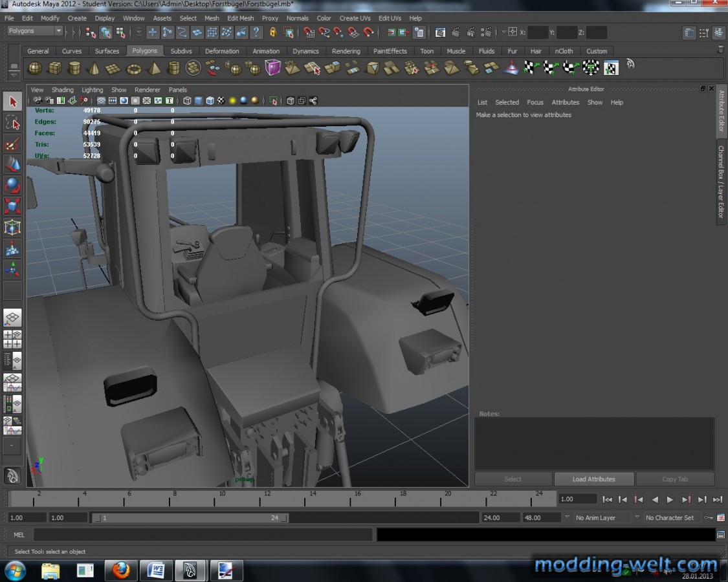Click the range slider bar
Image resolution: width=728 pixels, height=582 pixels.
190,517
